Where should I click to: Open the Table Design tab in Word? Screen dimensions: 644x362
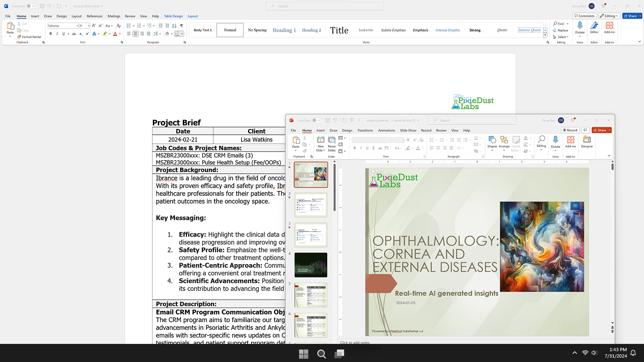(173, 16)
